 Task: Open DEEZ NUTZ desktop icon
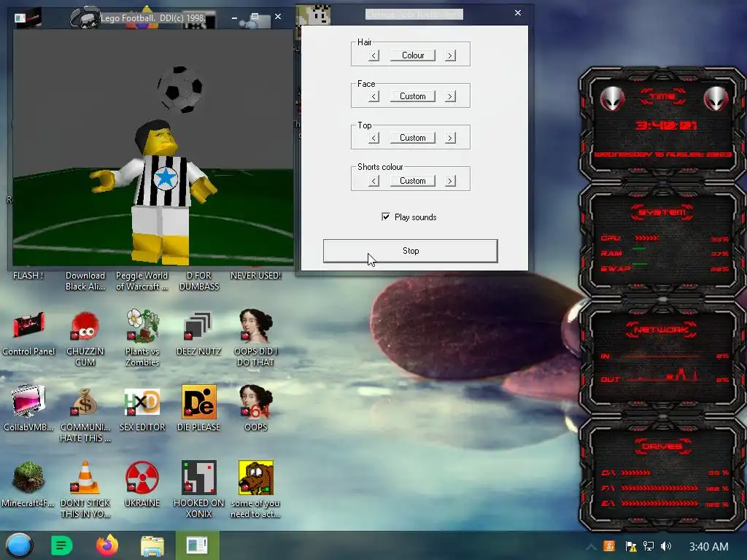tap(198, 333)
